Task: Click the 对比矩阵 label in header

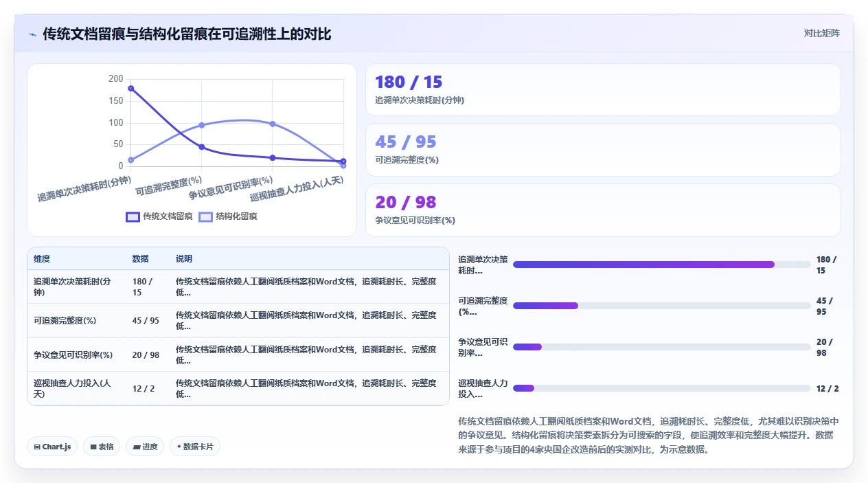Action: click(821, 33)
